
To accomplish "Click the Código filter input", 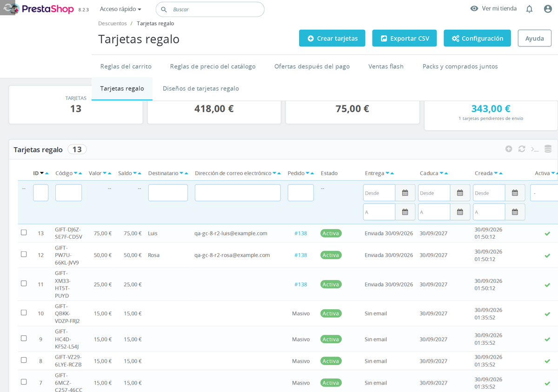I will click(68, 193).
